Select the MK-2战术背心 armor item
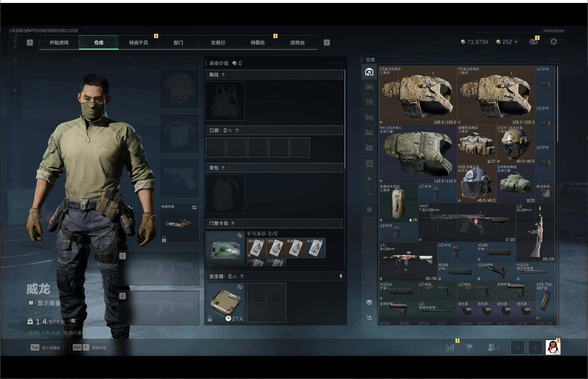 418,154
